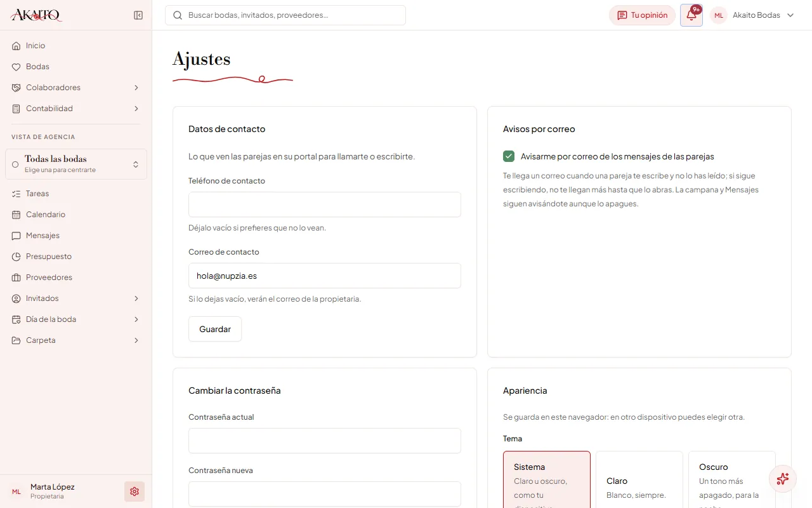
Task: Open the Todas las bodas selector
Action: [76, 164]
